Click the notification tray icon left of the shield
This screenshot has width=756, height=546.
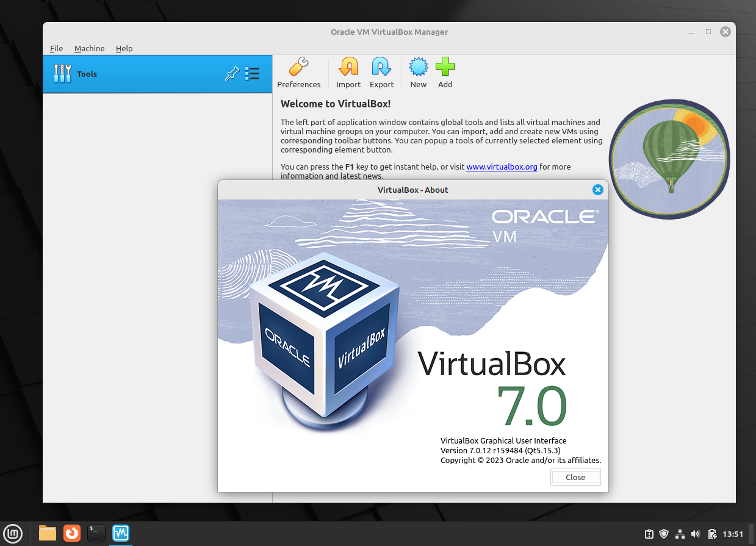pos(649,534)
